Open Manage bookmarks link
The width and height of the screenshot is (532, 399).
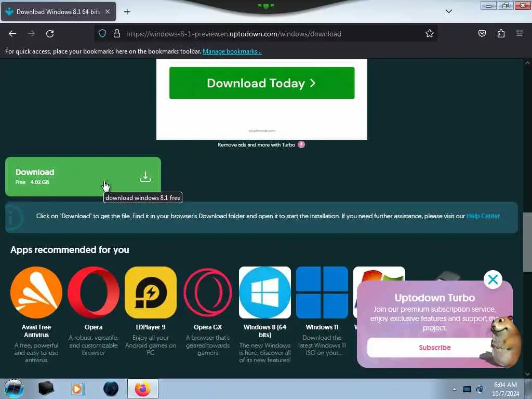[232, 51]
